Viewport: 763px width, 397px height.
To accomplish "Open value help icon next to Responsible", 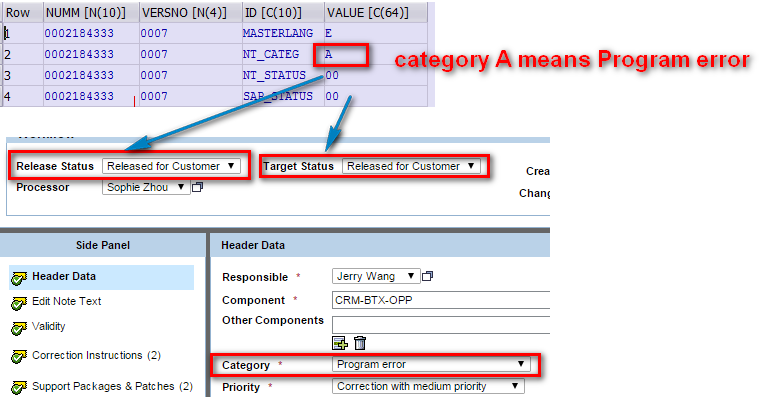I will coord(427,276).
